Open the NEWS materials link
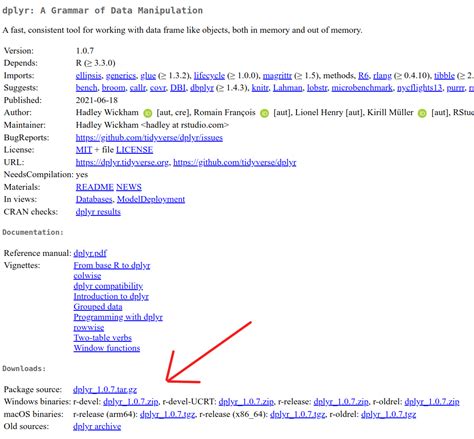This screenshot has width=474, height=439. (129, 187)
